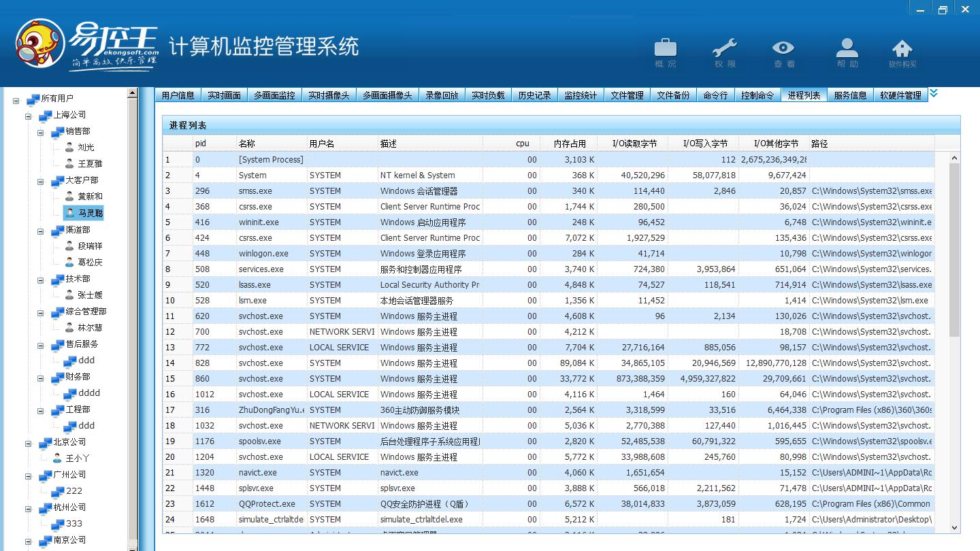
Task: Sort by the 路径 column header
Action: point(871,144)
